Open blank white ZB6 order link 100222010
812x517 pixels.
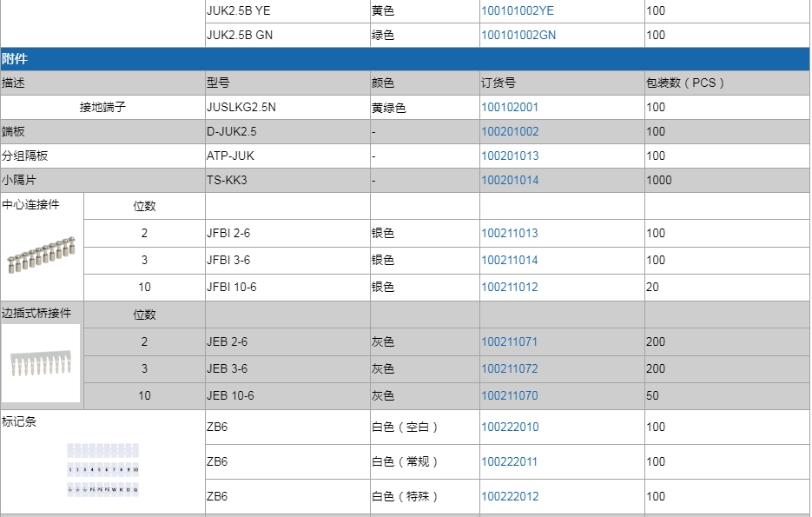point(510,428)
